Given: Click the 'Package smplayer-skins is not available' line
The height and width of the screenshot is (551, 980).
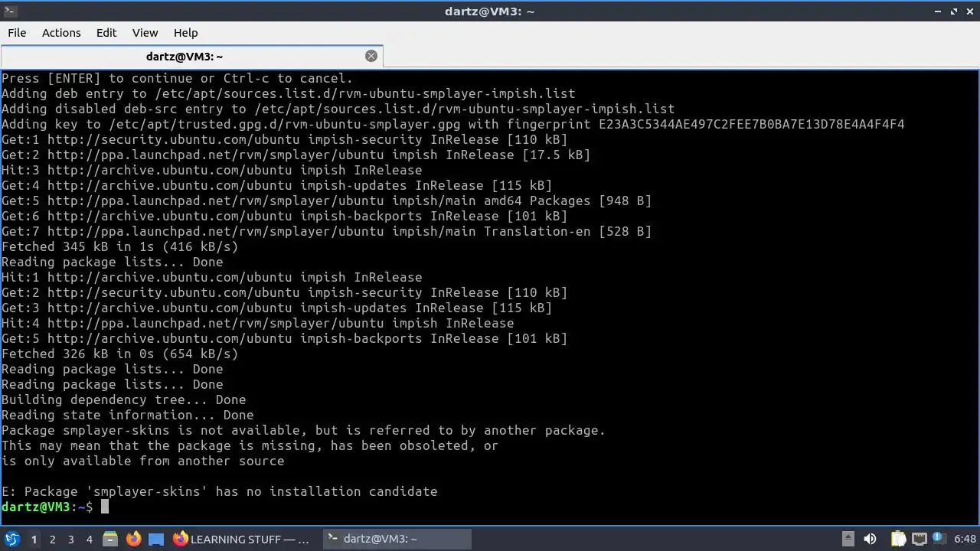Looking at the screenshot, I should [x=304, y=430].
